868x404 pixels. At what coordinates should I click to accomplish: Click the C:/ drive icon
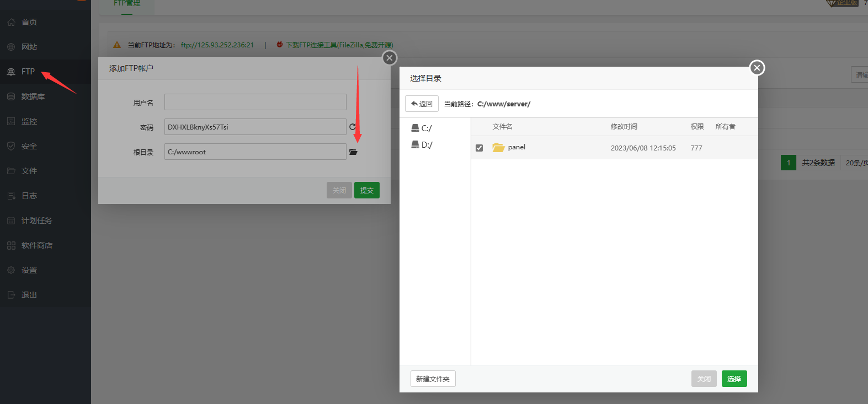click(415, 128)
